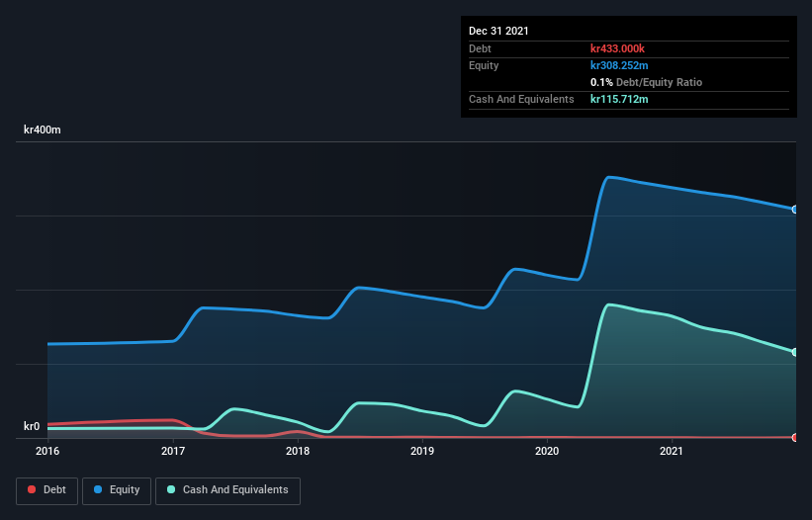Toggle the Cash And Equivalents legend button
Viewport: 812px width, 520px height.
pos(227,490)
